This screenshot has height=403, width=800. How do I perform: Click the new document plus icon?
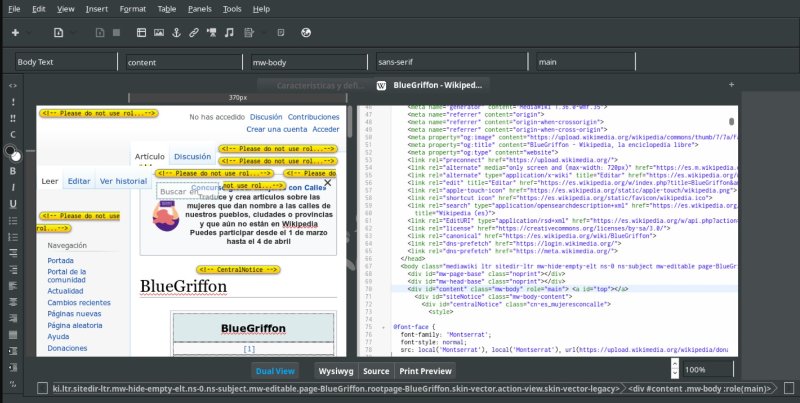pyautogui.click(x=16, y=33)
